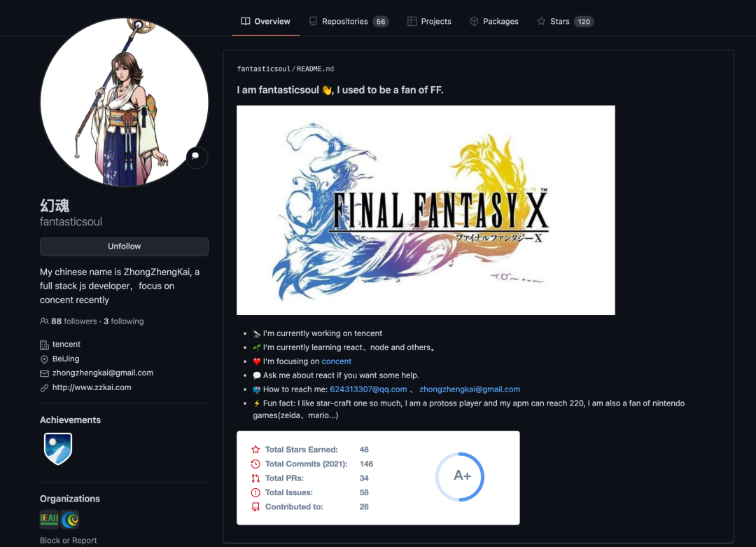Click the sidebar email zhongzhengkai@gmail.com

pos(103,373)
